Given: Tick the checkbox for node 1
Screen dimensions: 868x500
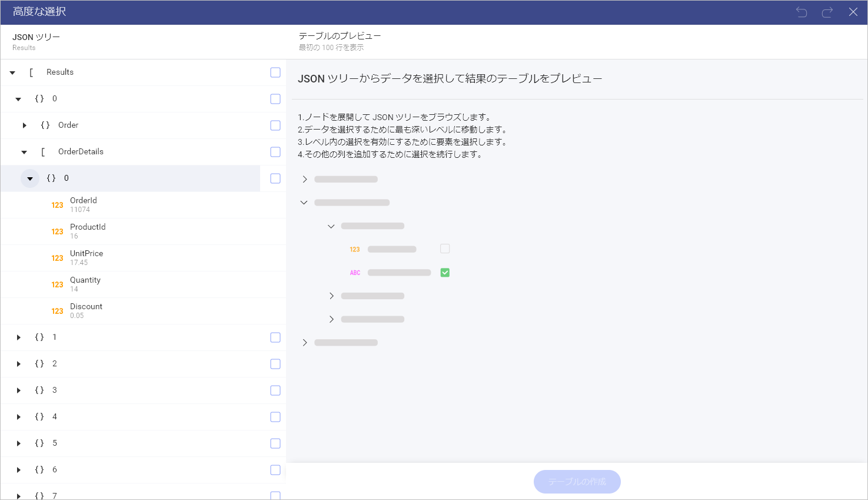Looking at the screenshot, I should coord(275,337).
